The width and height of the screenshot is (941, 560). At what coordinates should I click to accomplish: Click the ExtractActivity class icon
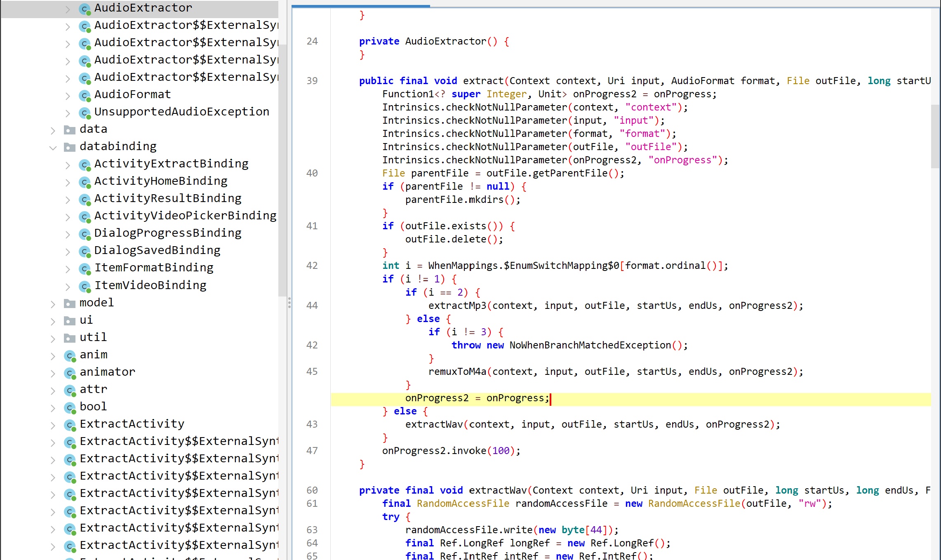point(70,425)
